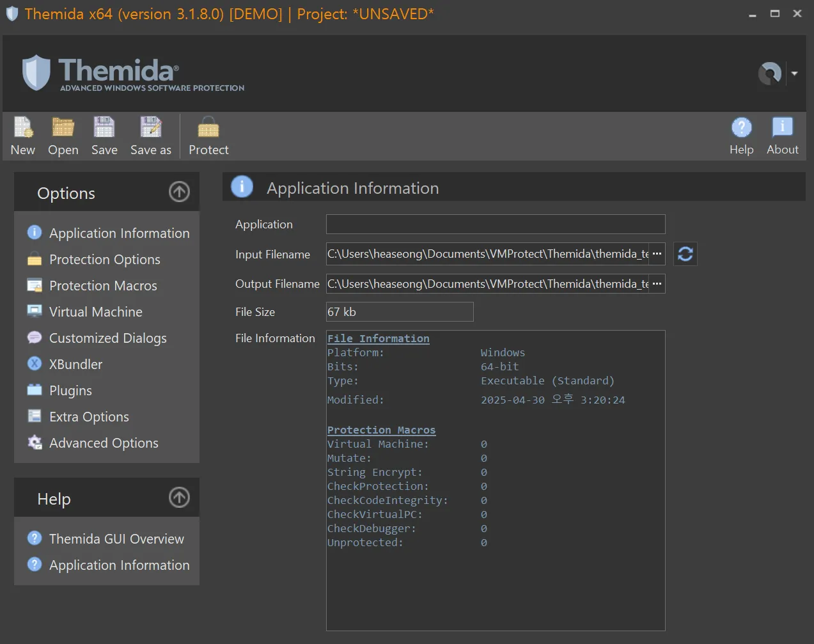The width and height of the screenshot is (814, 644).
Task: Click the 'Virtual Machine:' macro count row
Action: 407,444
